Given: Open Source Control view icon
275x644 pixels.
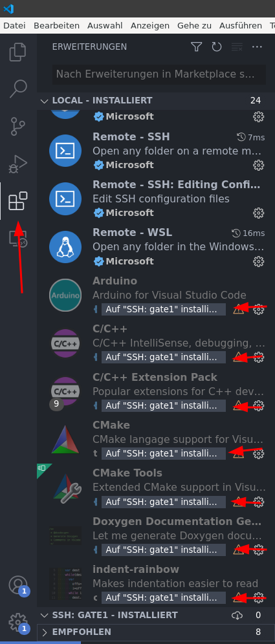Looking at the screenshot, I should pos(17,127).
